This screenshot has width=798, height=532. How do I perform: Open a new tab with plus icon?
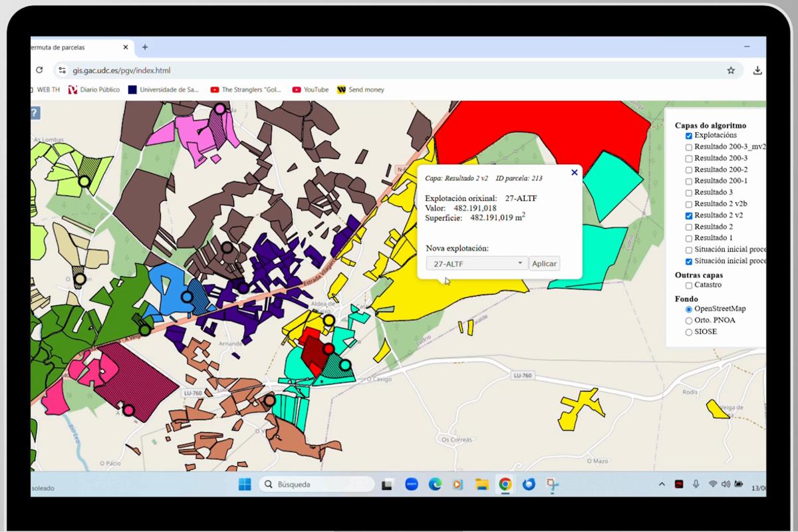coord(145,47)
